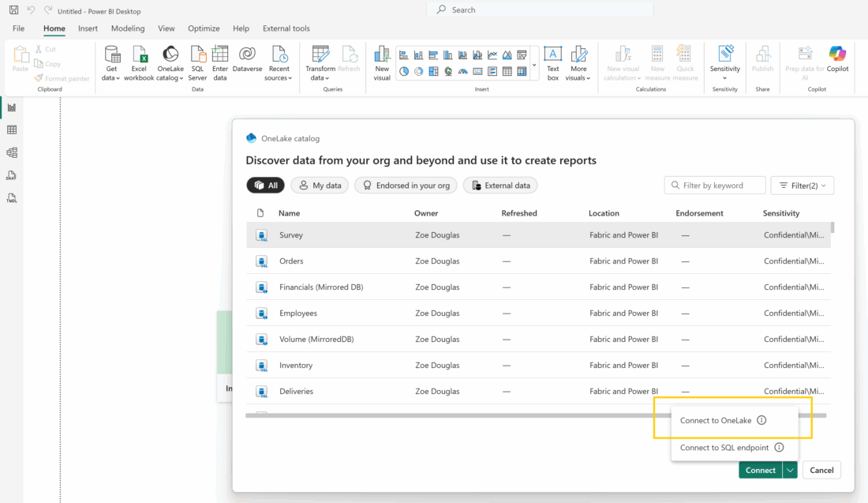The image size is (868, 503).
Task: Click the green Connect button
Action: point(761,470)
